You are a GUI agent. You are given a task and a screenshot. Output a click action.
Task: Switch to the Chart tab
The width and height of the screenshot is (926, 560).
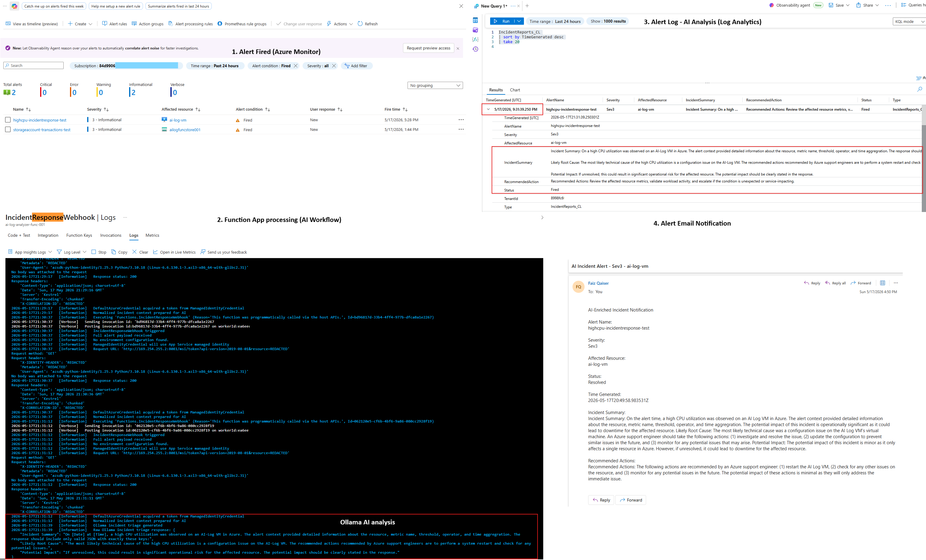pyautogui.click(x=515, y=90)
